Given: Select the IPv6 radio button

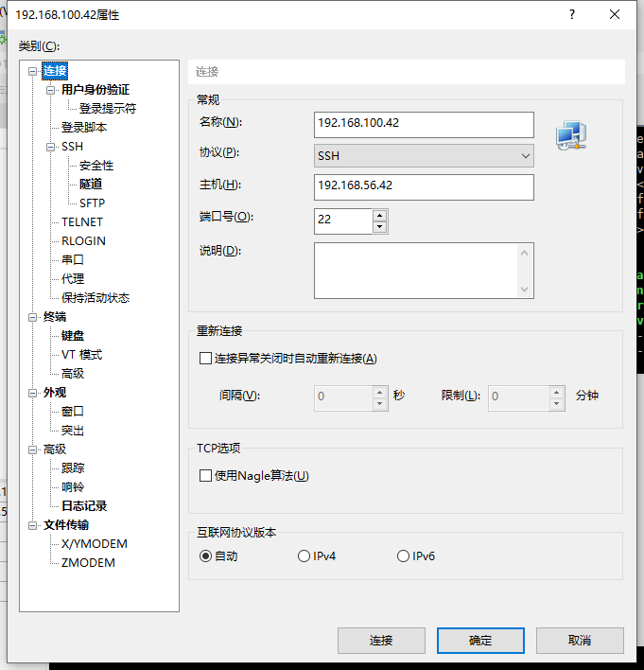Looking at the screenshot, I should point(404,556).
